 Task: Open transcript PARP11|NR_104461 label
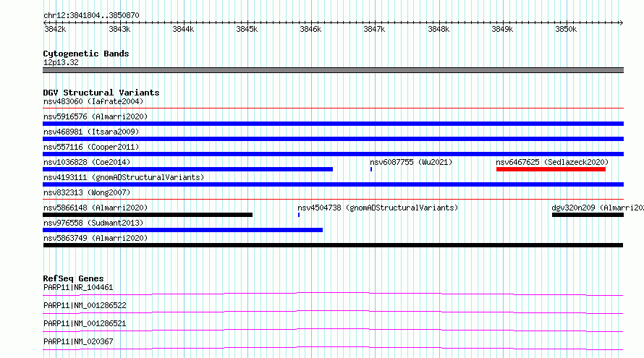78,287
